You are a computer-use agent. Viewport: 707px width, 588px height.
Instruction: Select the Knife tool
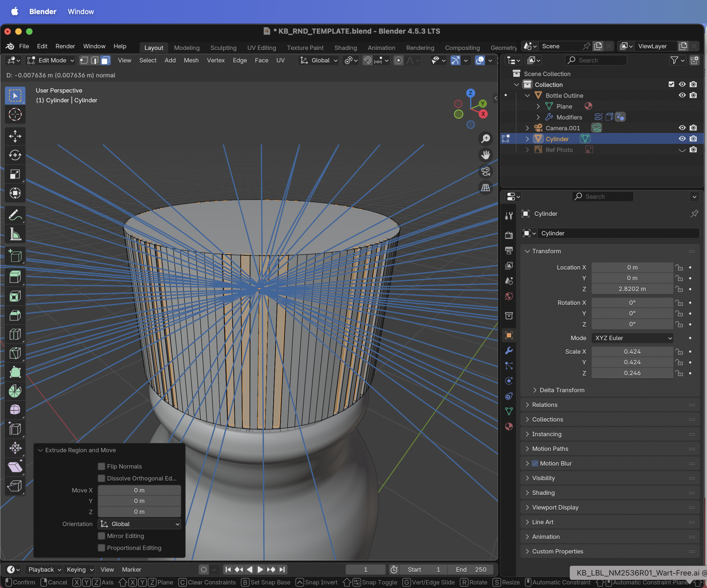tap(15, 353)
